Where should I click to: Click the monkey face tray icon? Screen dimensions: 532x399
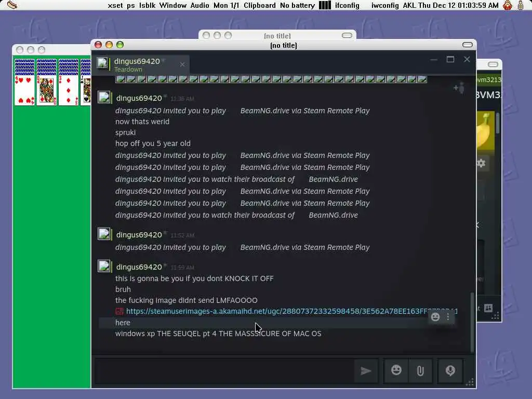coord(508,5)
